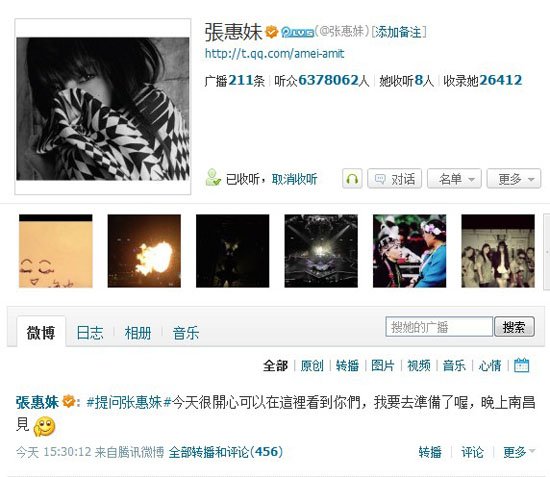Screen dimensions: 550x477
Task: Click the followed user status icon
Action: (x=213, y=177)
